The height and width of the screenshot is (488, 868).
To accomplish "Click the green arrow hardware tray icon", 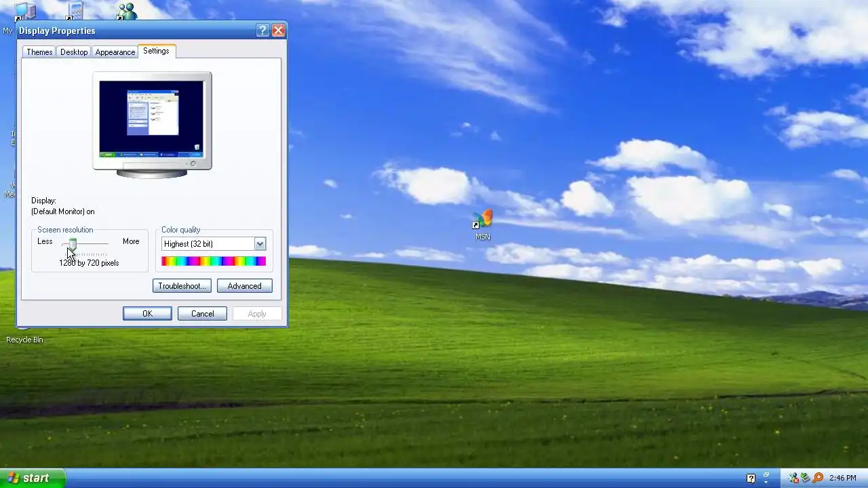I will pyautogui.click(x=806, y=478).
